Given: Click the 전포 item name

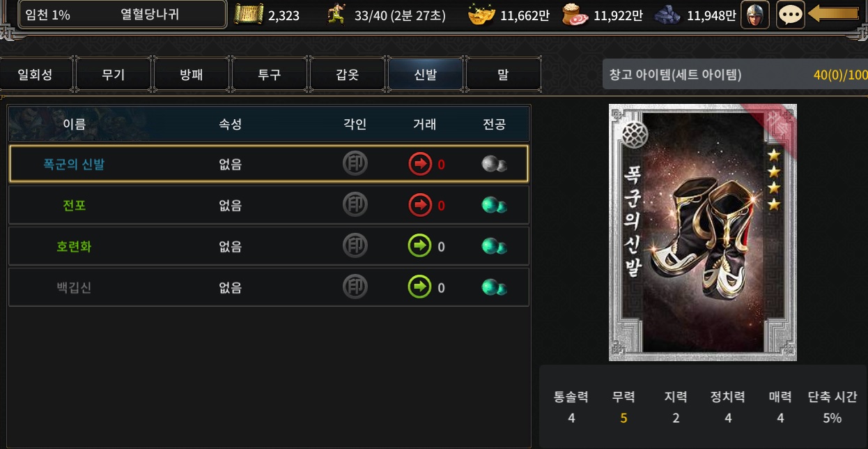Looking at the screenshot, I should tap(74, 205).
